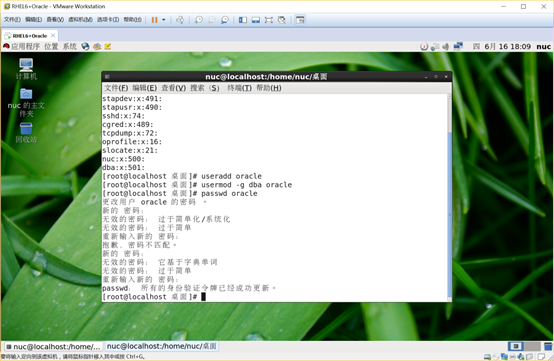
Task: Switch to Unity mode icon
Action: (x=282, y=20)
